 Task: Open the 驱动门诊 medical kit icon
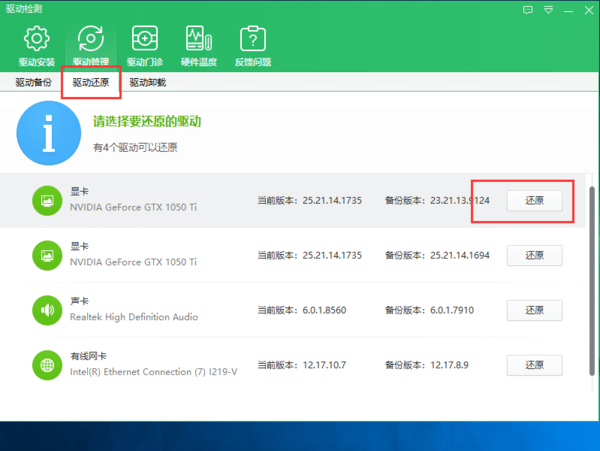pos(145,40)
